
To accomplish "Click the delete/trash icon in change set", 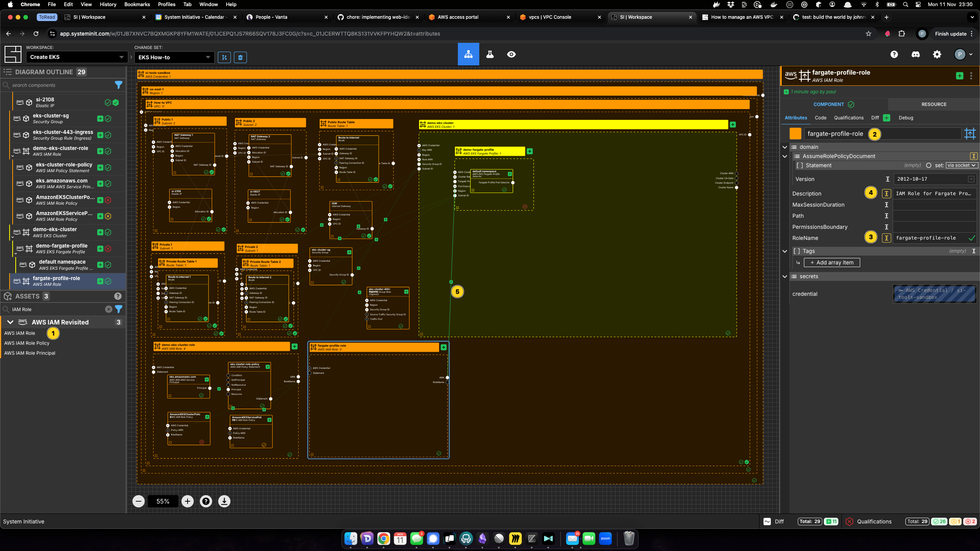I will coord(240,57).
